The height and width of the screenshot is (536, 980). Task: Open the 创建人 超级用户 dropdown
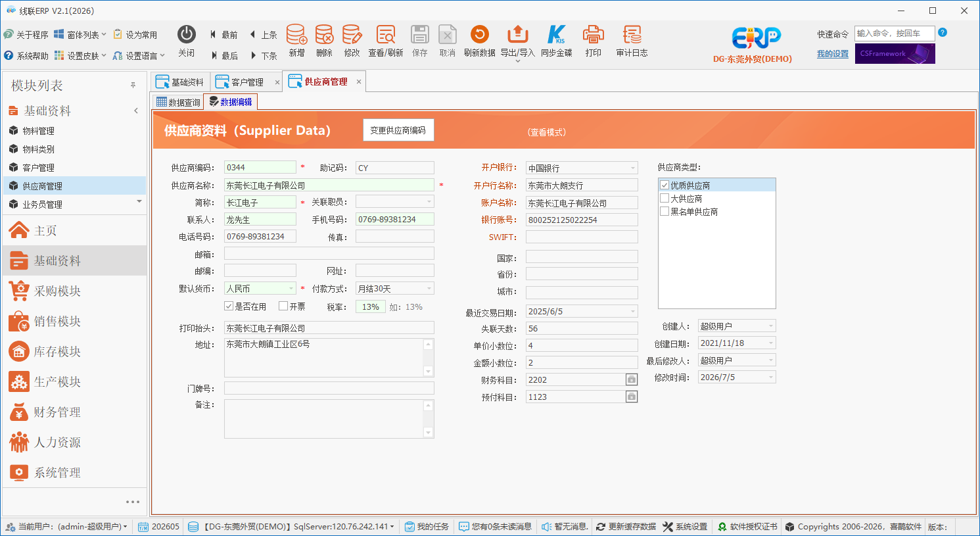771,326
